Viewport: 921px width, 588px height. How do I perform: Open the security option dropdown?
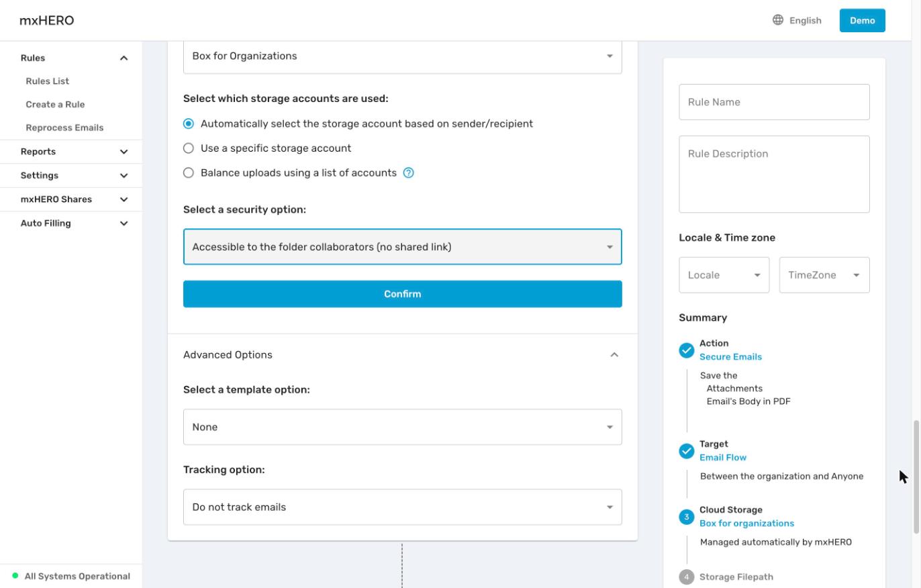(x=403, y=246)
